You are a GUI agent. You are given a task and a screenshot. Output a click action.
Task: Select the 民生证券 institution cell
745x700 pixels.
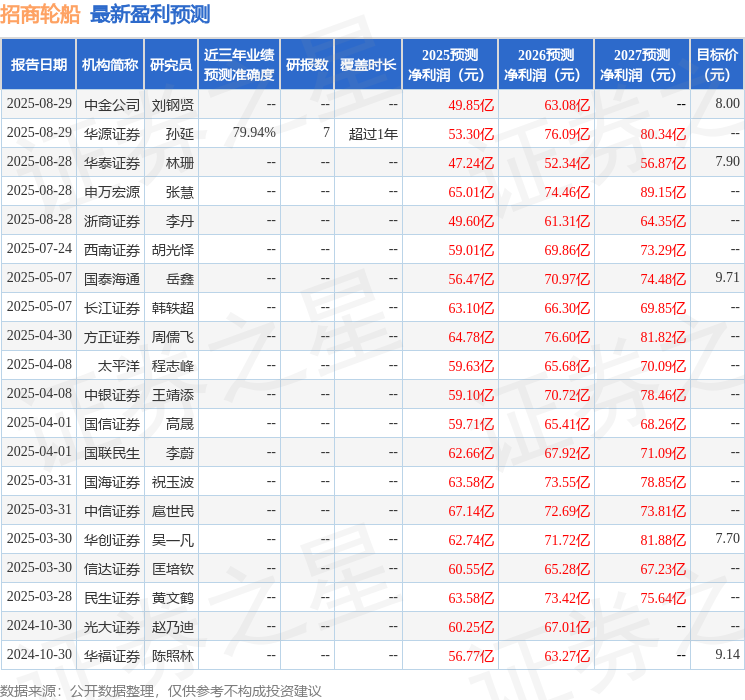(112, 597)
